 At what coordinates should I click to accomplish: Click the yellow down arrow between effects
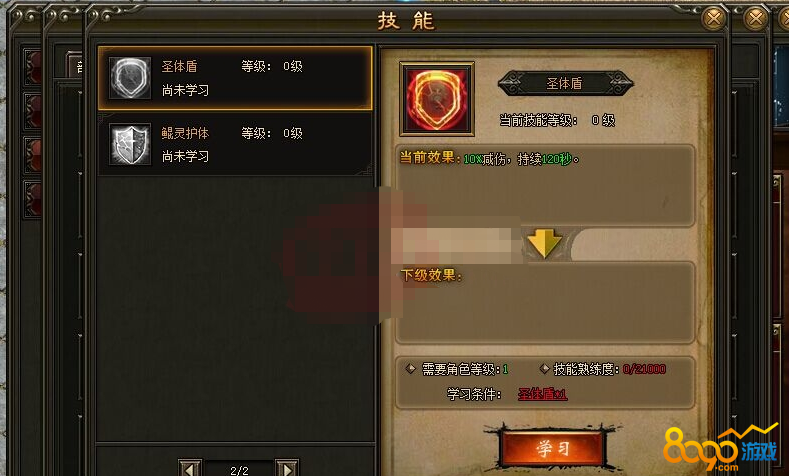pos(544,243)
